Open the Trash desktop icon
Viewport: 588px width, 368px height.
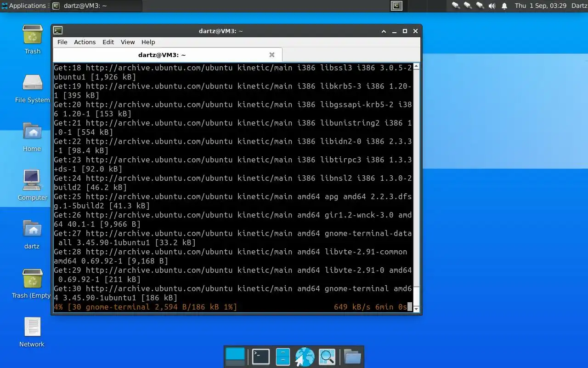pos(32,35)
